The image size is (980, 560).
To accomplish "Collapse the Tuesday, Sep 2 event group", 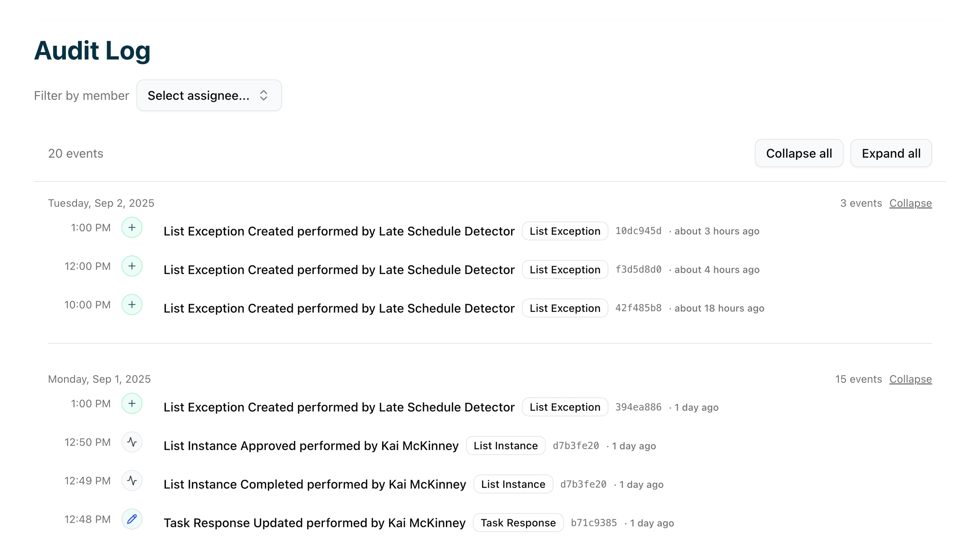I will [910, 203].
